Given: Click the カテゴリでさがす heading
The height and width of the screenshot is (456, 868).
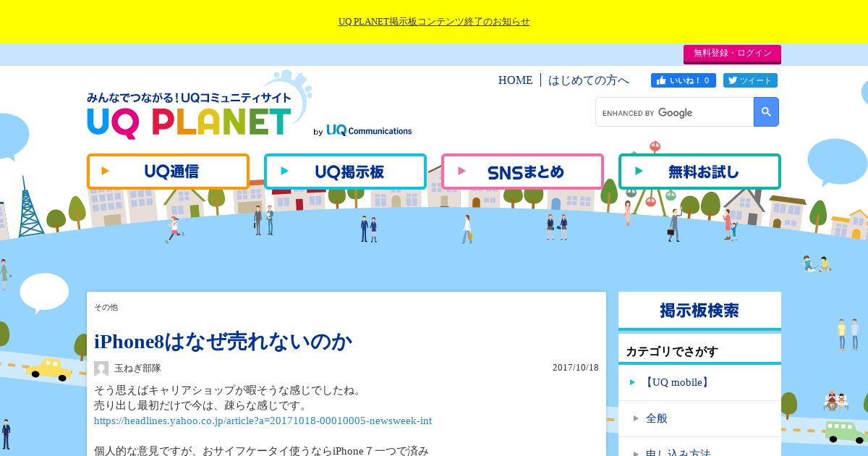Looking at the screenshot, I should pyautogui.click(x=672, y=352).
